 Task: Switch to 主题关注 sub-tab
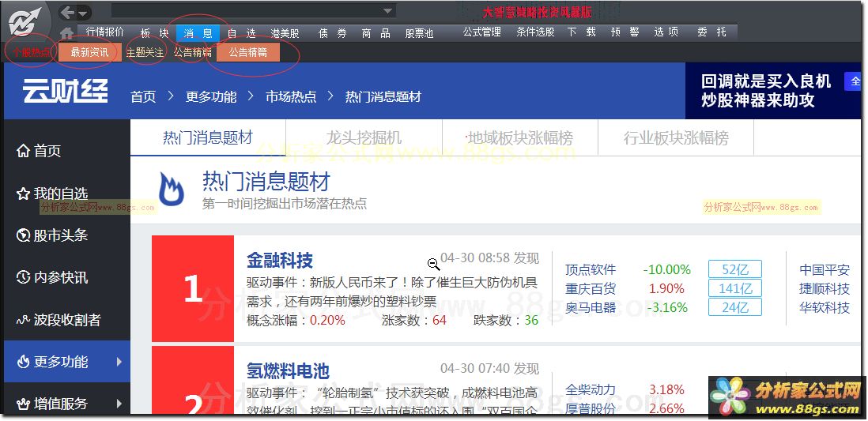tap(145, 53)
